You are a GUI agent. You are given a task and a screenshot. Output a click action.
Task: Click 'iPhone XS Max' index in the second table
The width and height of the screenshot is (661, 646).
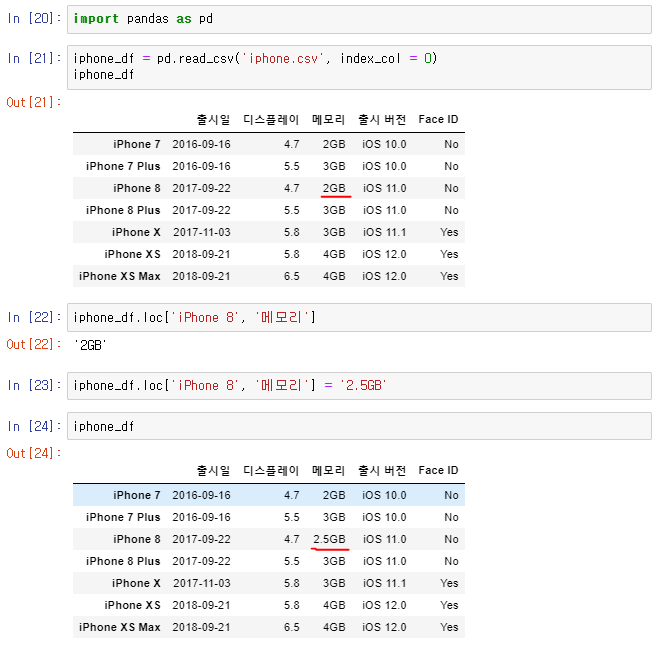pyautogui.click(x=120, y=627)
